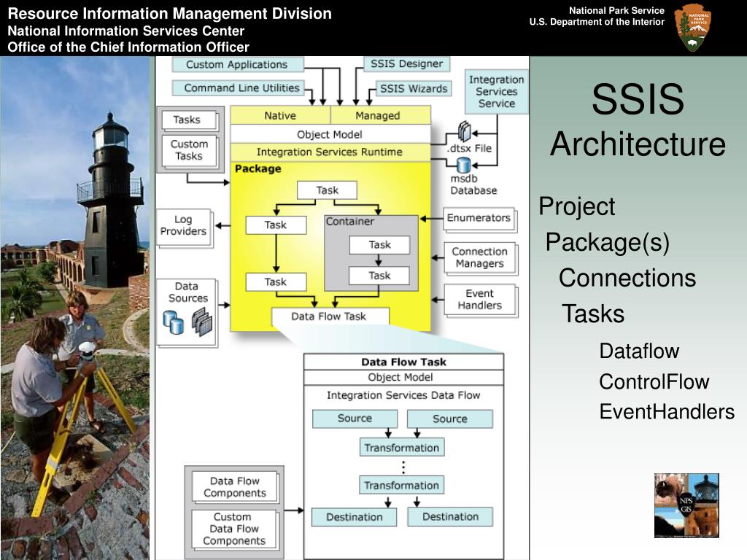Click the "Architecture" title word
747x560 pixels.
(638, 144)
